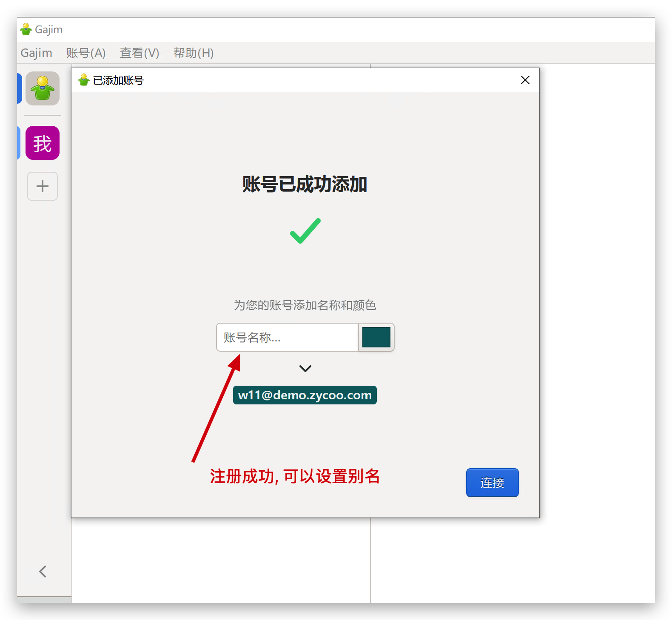
Task: Collapse the sidebar with left chevron
Action: click(43, 572)
